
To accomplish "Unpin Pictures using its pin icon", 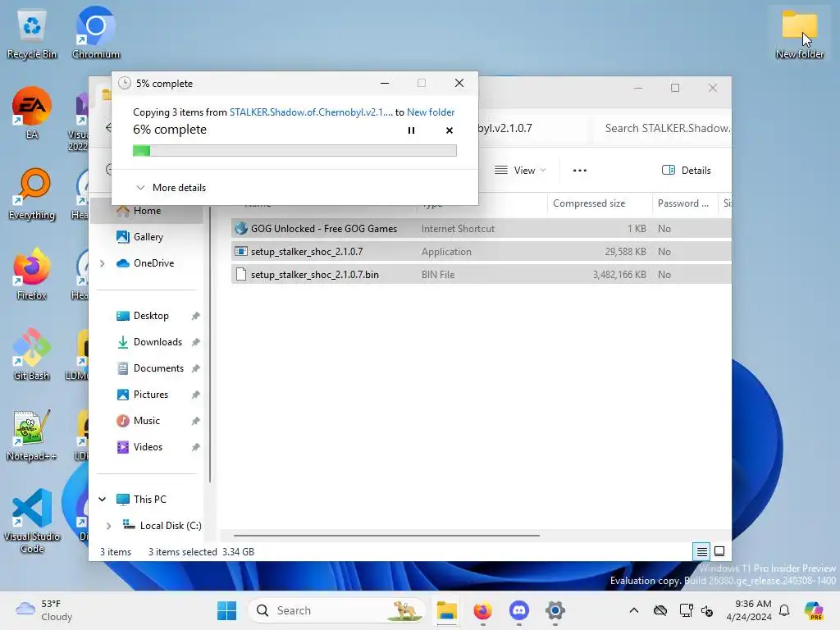I will [x=195, y=395].
